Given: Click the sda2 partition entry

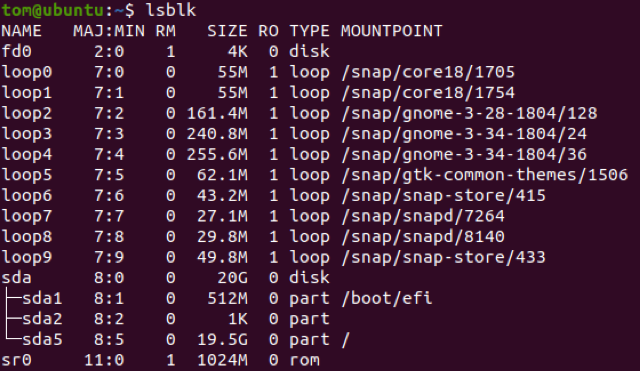Looking at the screenshot, I should [42, 319].
